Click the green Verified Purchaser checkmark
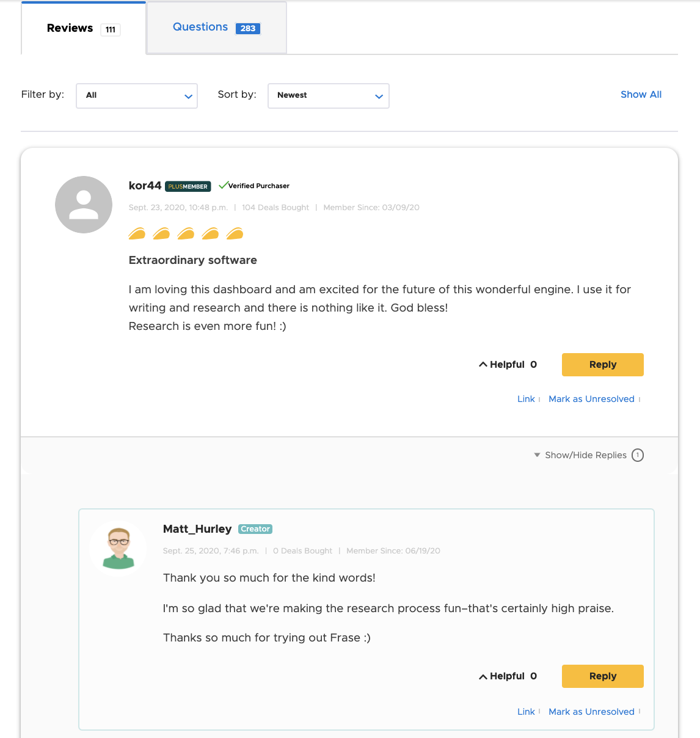 pos(223,185)
